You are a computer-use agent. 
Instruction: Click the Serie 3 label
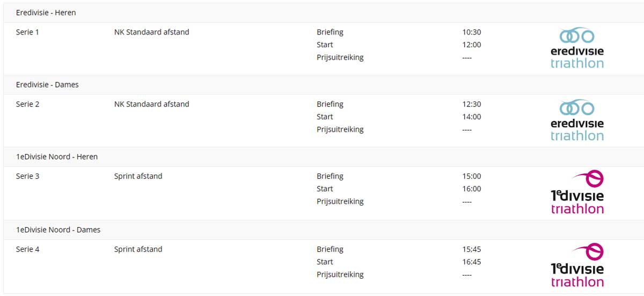tap(27, 176)
